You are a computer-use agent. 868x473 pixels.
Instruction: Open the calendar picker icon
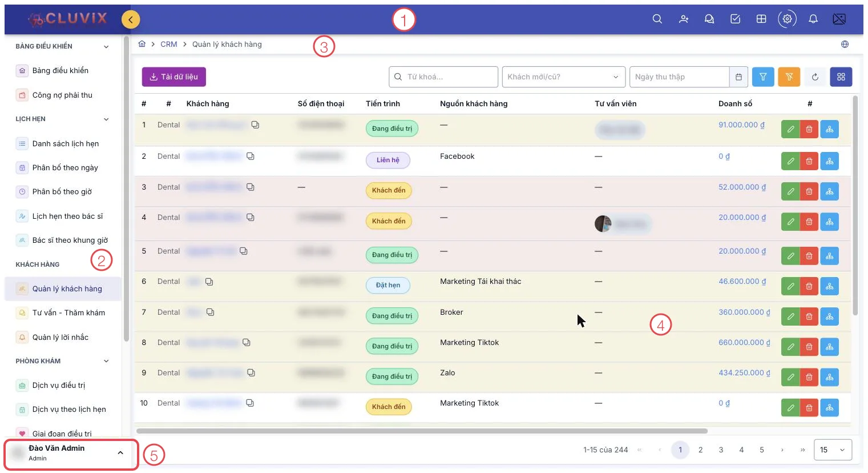tap(738, 77)
